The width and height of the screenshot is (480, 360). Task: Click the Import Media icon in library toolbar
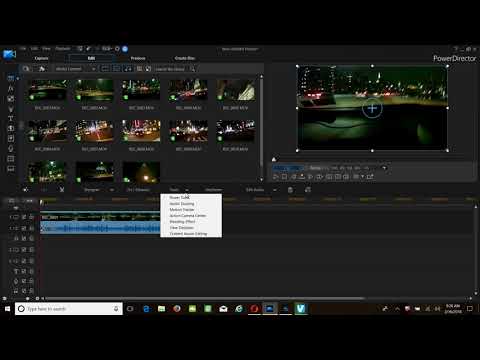pos(26,69)
